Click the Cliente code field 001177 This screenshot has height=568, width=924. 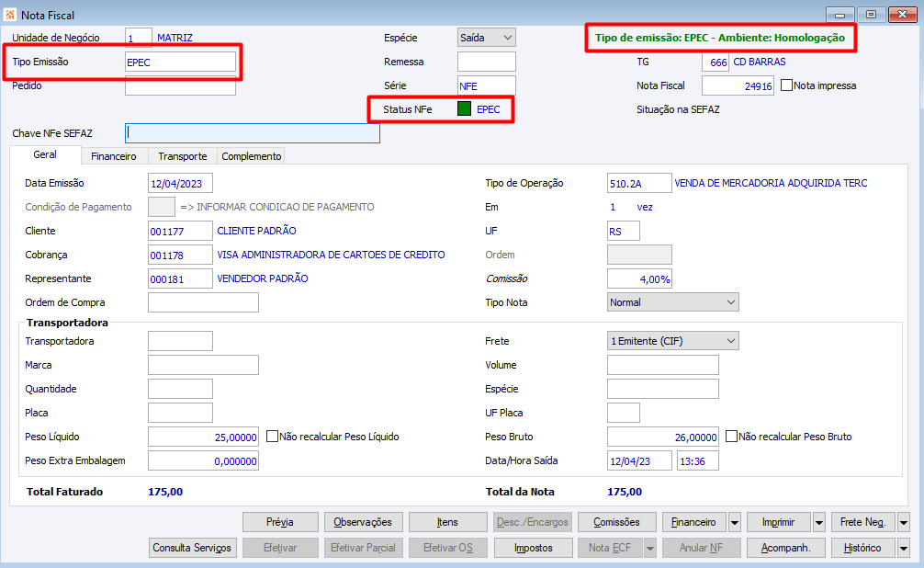pos(180,232)
